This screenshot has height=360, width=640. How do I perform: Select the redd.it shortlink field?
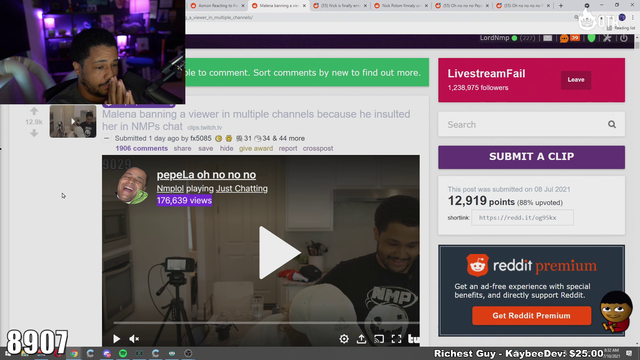pyautogui.click(x=522, y=218)
